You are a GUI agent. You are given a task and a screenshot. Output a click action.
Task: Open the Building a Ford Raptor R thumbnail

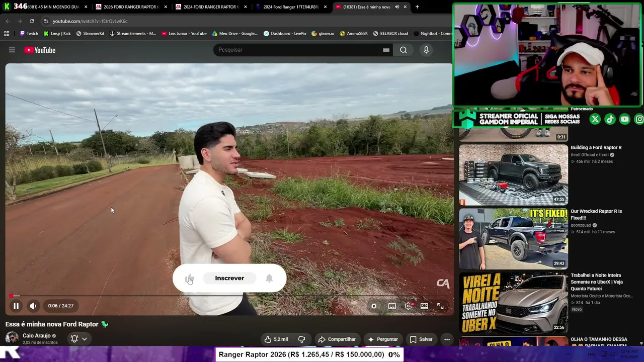(x=513, y=175)
